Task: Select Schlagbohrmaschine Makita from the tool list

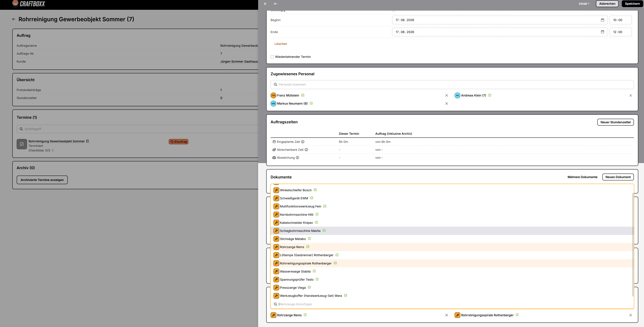Action: (x=452, y=231)
